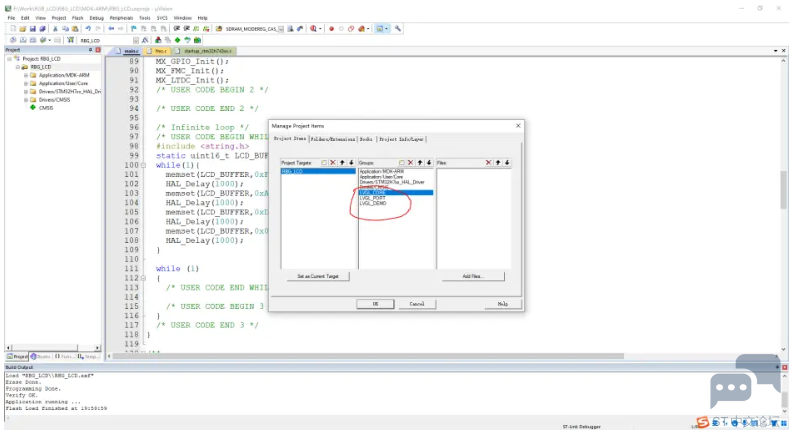Select the RBG_LCD entry in Project Targets
Screen dimensions: 789x437
318,172
